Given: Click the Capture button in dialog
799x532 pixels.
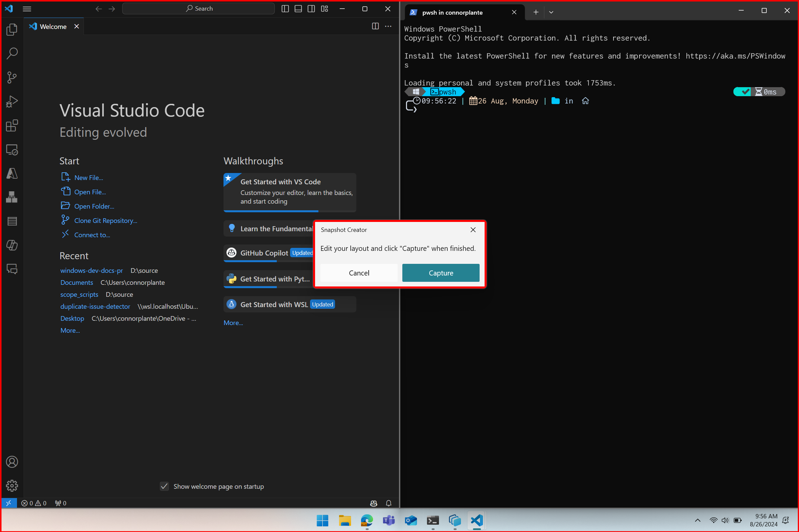Looking at the screenshot, I should point(441,272).
